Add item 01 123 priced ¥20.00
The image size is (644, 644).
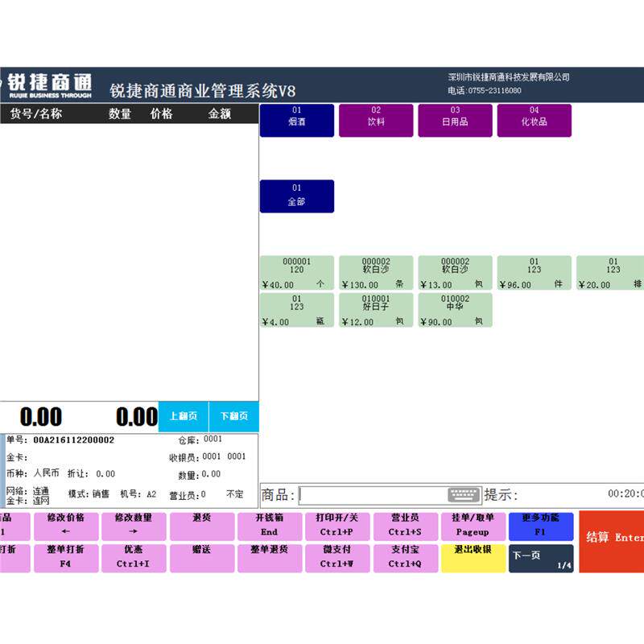click(610, 273)
